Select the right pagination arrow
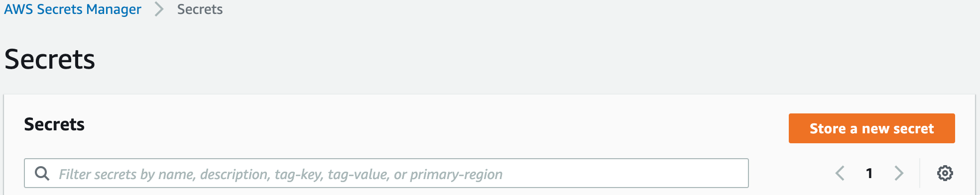The height and width of the screenshot is (195, 980). (899, 173)
